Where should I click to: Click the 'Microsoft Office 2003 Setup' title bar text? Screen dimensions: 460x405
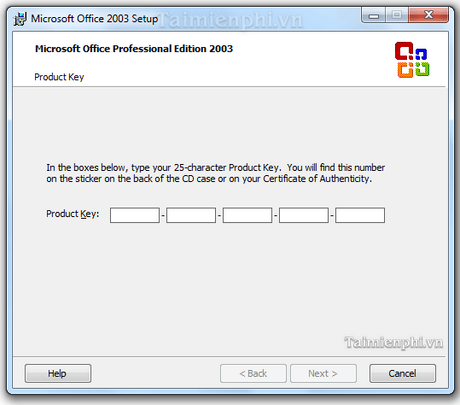point(94,19)
